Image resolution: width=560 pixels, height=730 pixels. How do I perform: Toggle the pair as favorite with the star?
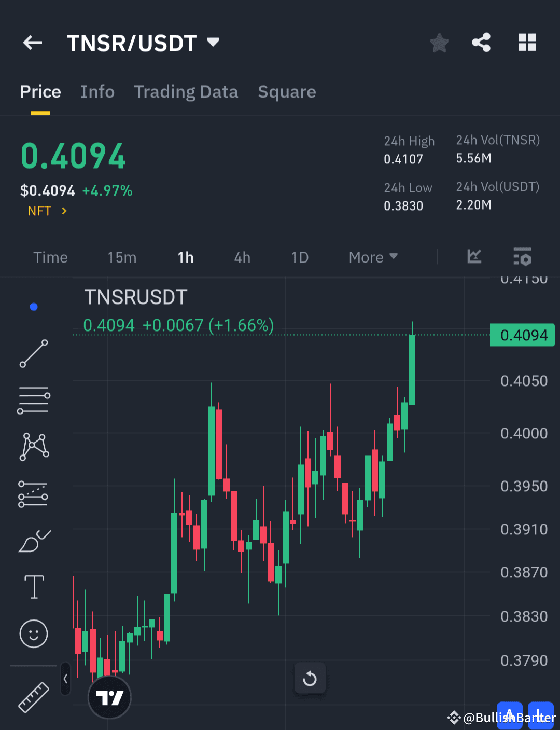click(439, 43)
